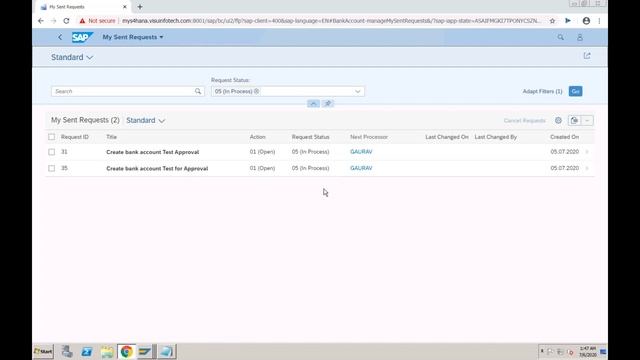Open the Chrome profile avatar

pos(586,21)
